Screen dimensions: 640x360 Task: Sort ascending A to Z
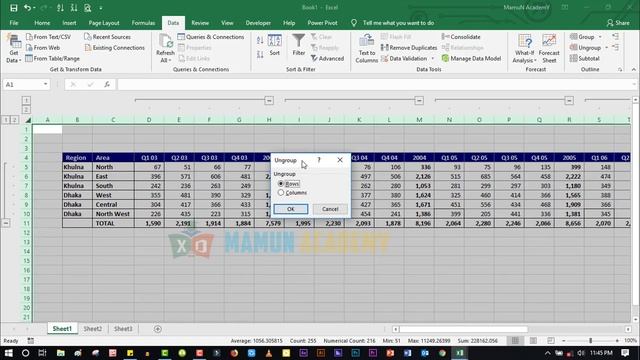tap(260, 40)
